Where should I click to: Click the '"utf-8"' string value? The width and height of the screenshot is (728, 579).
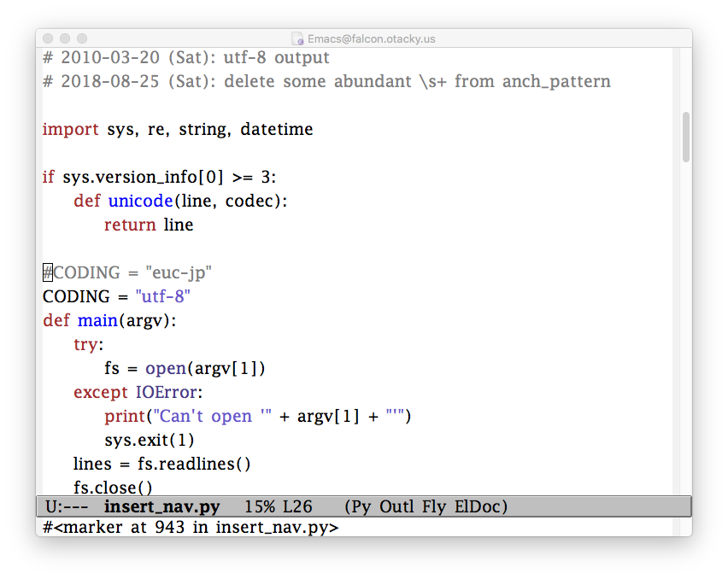(163, 296)
